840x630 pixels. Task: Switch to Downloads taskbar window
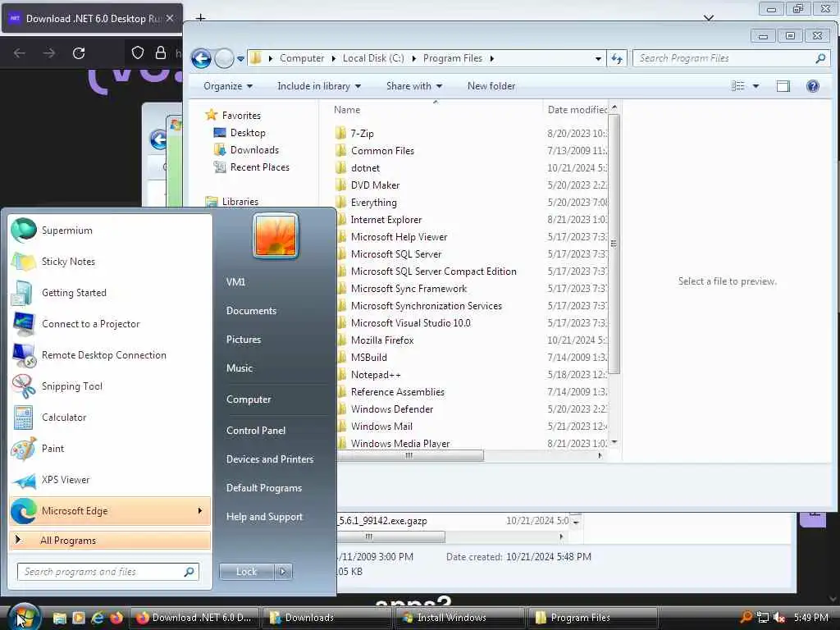[327, 618]
